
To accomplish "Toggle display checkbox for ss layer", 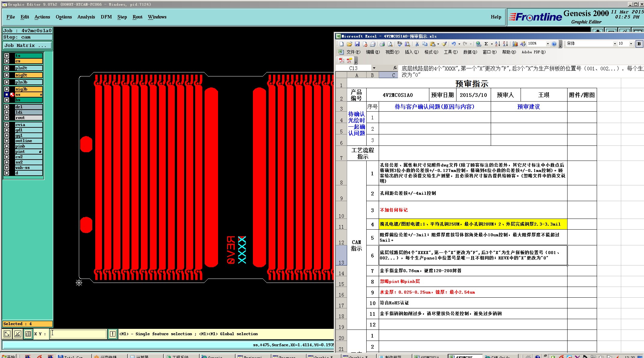I will [x=7, y=95].
